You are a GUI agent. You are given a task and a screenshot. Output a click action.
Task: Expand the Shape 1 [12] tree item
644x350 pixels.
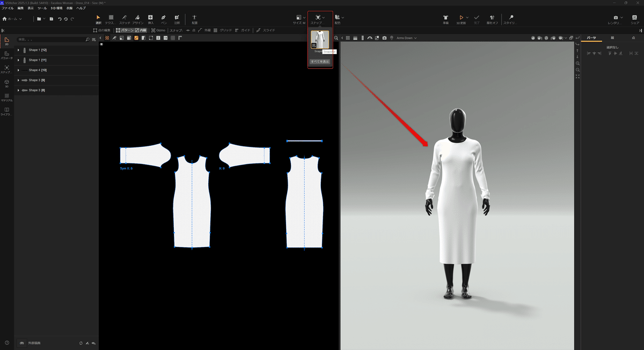(18, 50)
